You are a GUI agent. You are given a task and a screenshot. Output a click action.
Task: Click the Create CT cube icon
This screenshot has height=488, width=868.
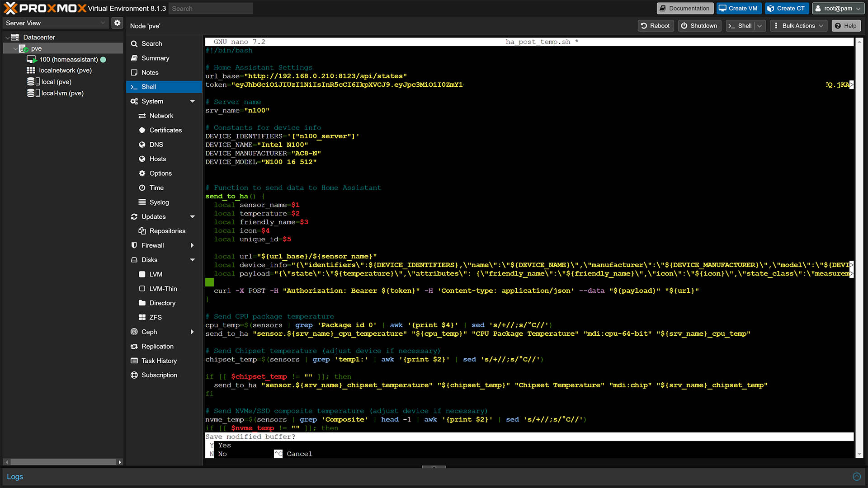click(770, 8)
